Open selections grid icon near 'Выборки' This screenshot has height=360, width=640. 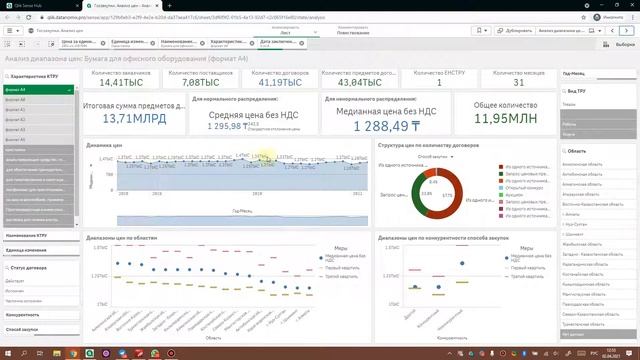(606, 44)
